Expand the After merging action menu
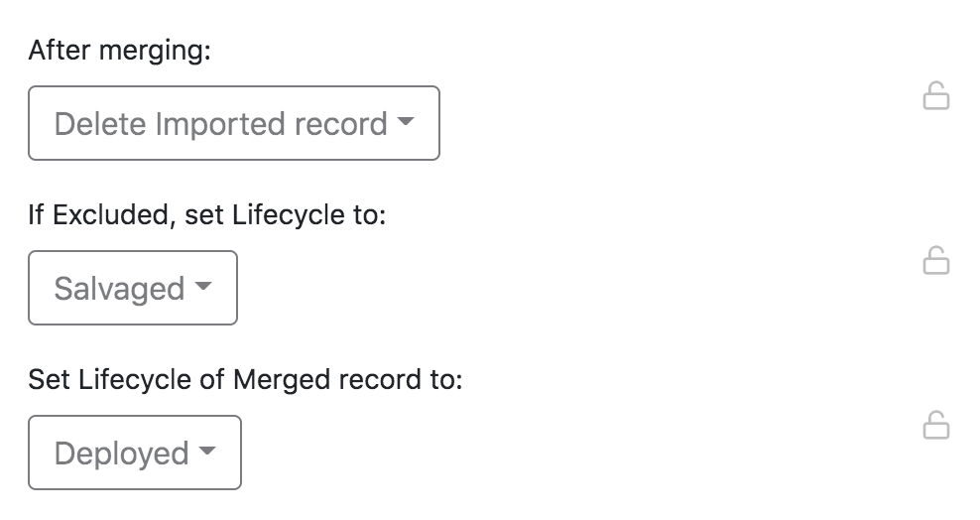 [x=234, y=123]
